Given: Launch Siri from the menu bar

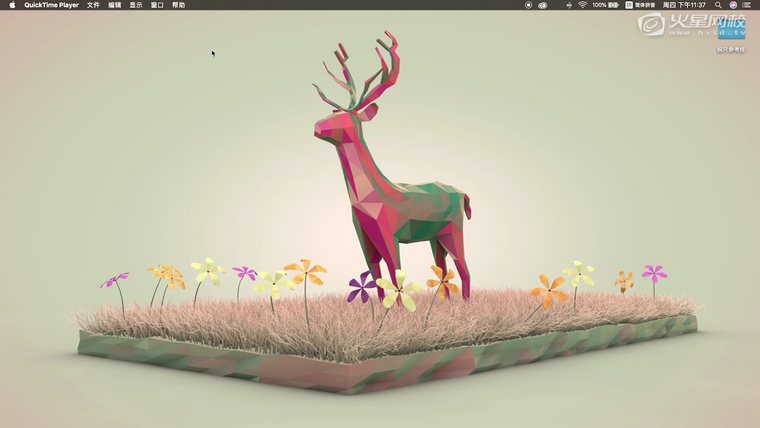Looking at the screenshot, I should pos(733,5).
